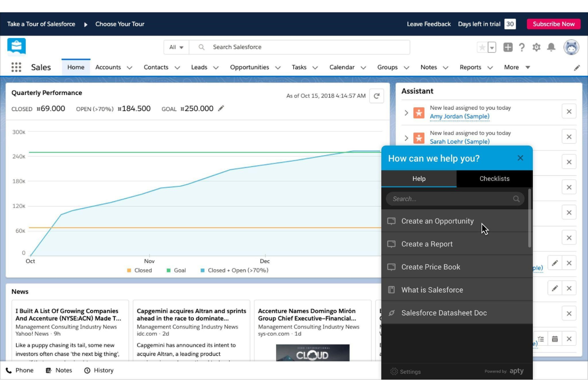Open the Sarah Loehr (Sample) link

460,141
